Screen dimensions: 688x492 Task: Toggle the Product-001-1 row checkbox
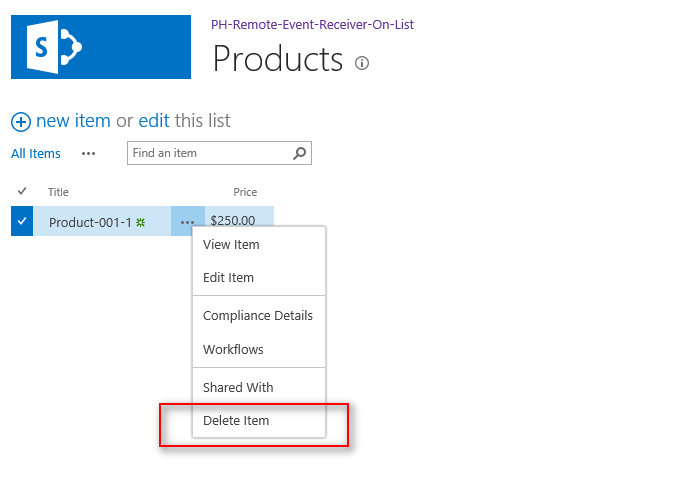[22, 221]
